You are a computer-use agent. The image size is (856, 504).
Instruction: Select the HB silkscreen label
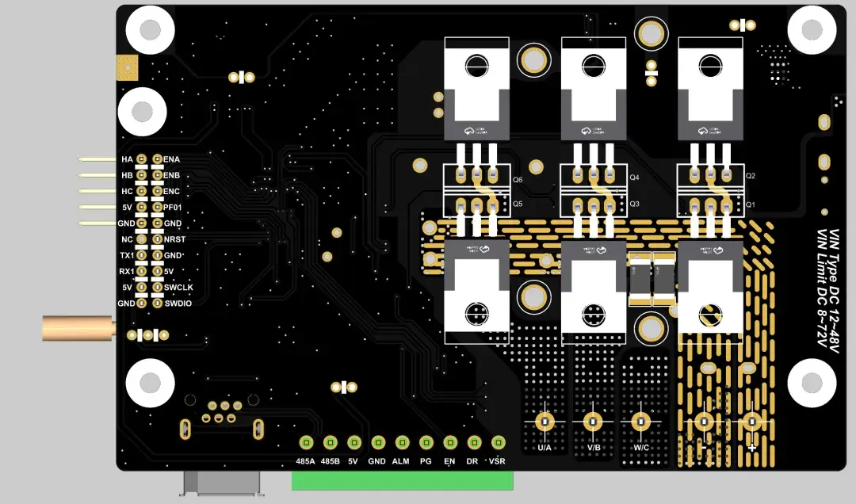click(127, 175)
